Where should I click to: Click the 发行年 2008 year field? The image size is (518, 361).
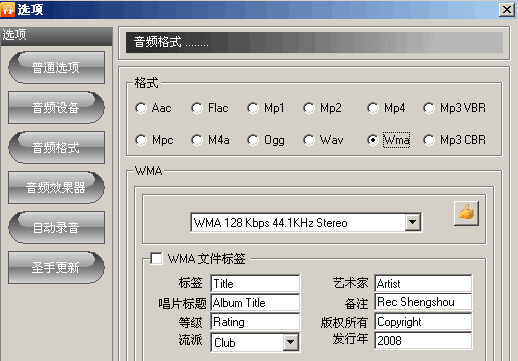(x=423, y=340)
